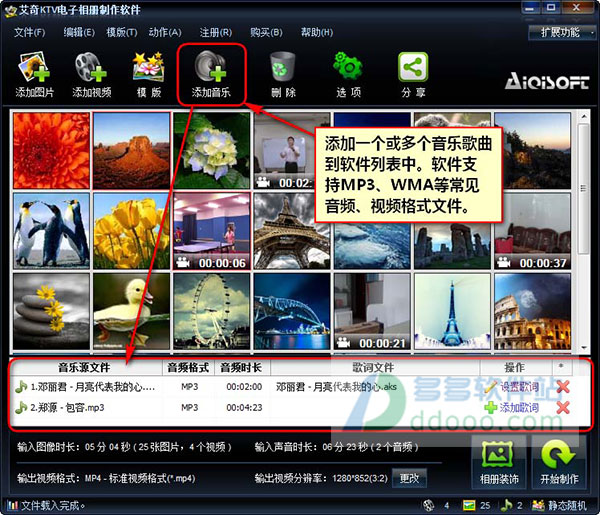Select the video thumbnail 00:00:21
The height and width of the screenshot is (515, 600).
(x=372, y=311)
